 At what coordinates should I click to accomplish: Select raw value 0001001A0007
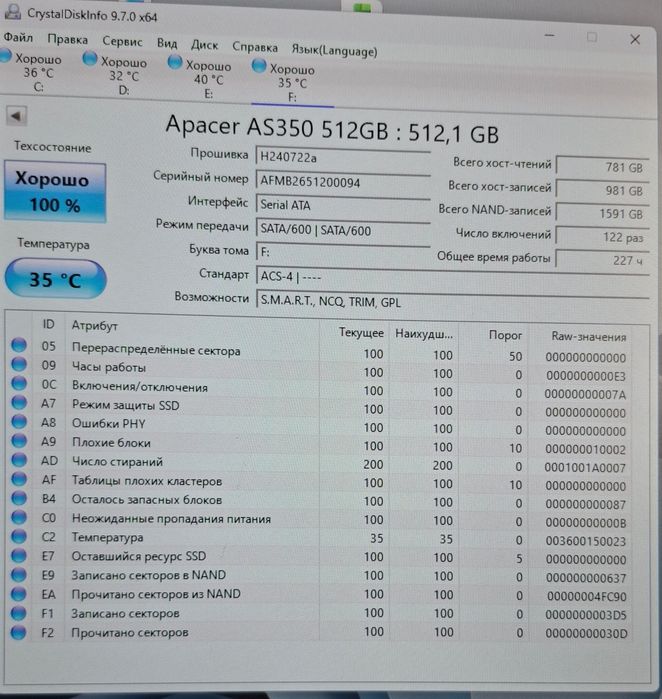[585, 468]
